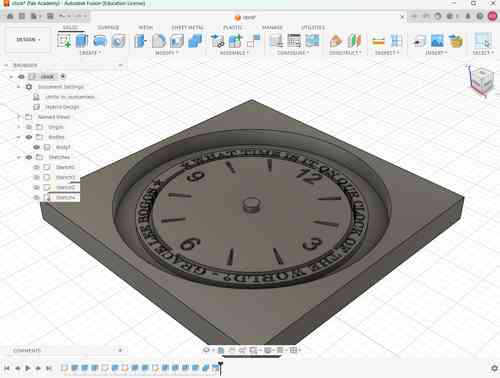
Task: Click the timeline end marker
Action: click(220, 368)
